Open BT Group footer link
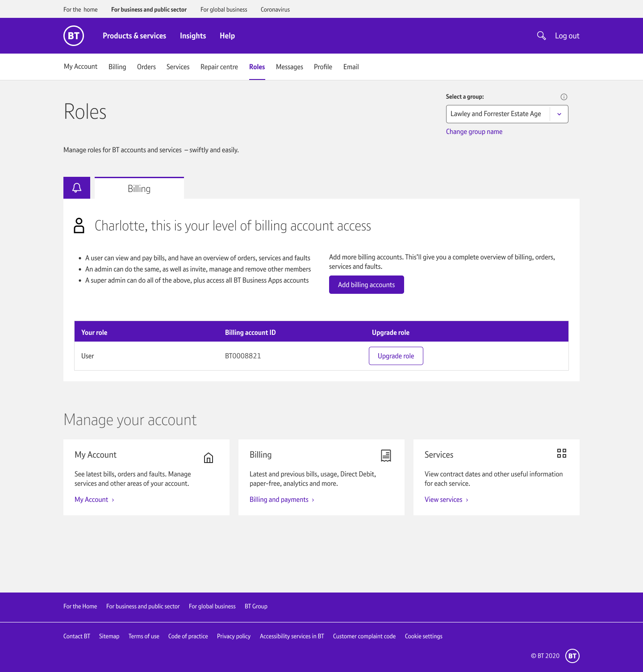Screen dimensions: 643x672 256,606
